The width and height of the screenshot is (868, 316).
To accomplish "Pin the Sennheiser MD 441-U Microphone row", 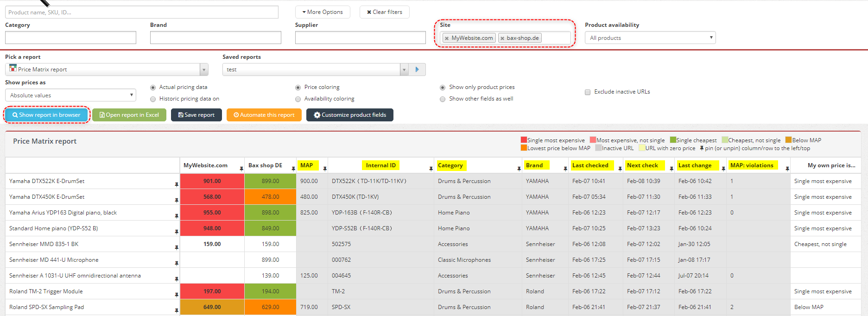I will tap(177, 263).
